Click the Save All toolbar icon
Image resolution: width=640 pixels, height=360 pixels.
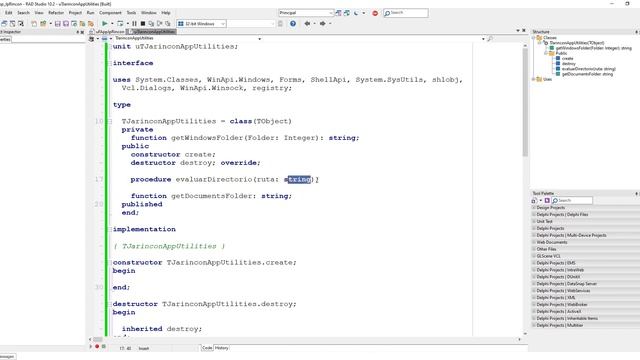click(x=66, y=24)
